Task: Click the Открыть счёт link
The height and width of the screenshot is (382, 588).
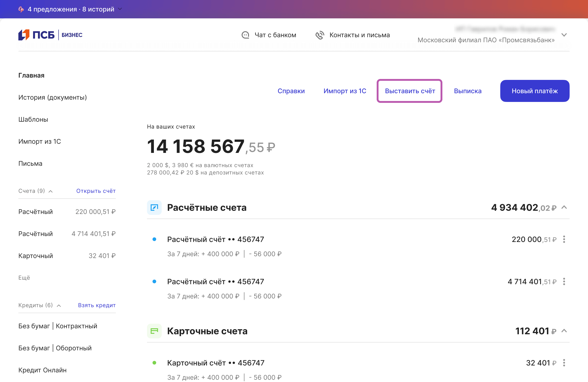Action: (x=96, y=191)
